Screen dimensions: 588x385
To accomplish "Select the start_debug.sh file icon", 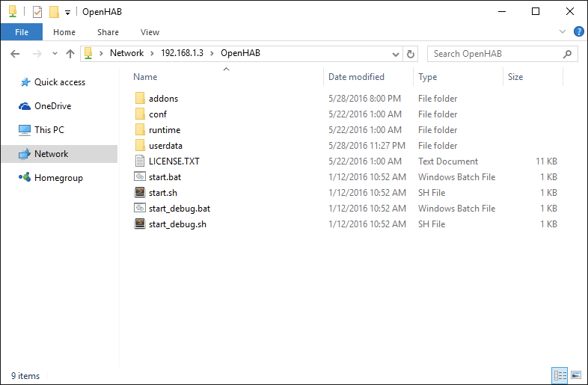I will point(140,224).
